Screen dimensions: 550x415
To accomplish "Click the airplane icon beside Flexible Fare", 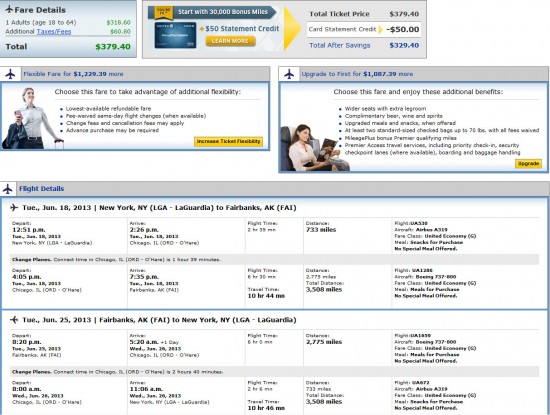I will [x=10, y=74].
